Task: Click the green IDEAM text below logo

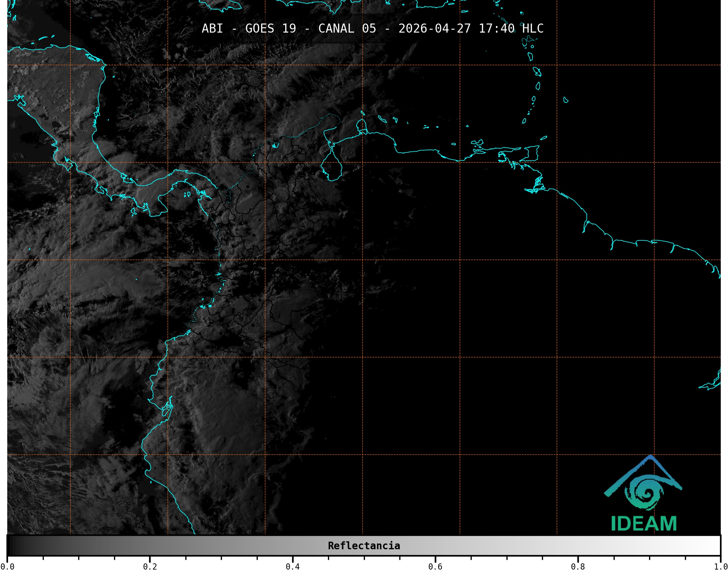Action: click(644, 524)
